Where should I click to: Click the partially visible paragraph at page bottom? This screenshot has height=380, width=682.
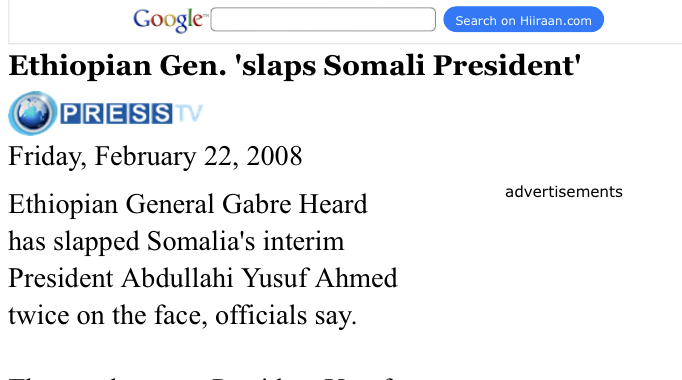[x=200, y=377]
